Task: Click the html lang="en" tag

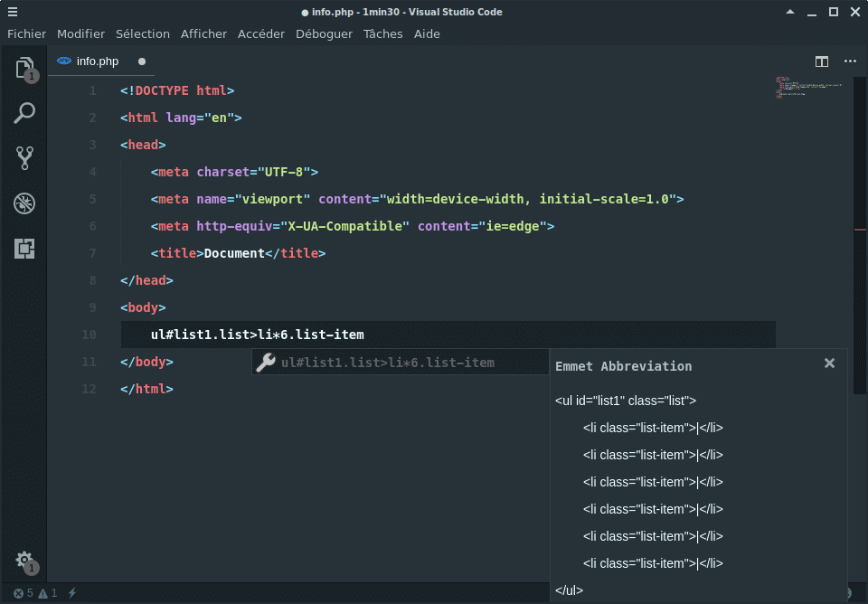Action: point(181,118)
